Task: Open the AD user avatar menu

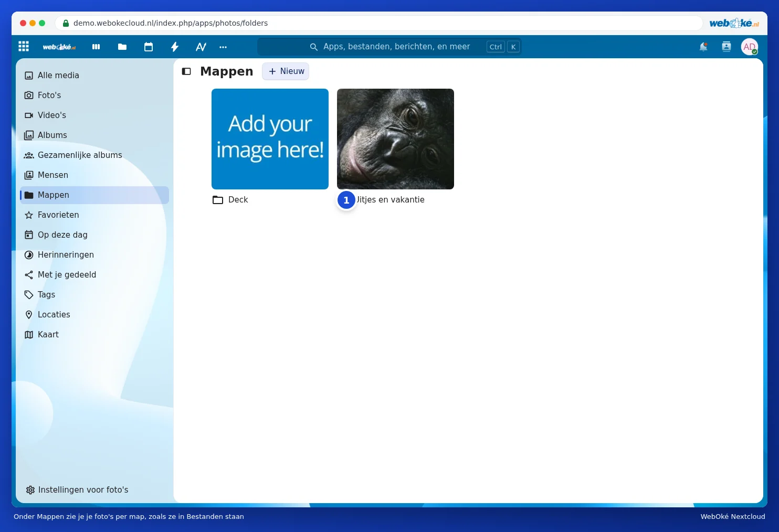Action: [750, 47]
